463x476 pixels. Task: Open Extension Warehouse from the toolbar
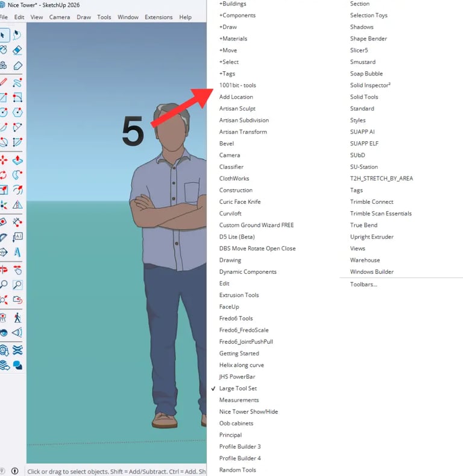pos(17,350)
